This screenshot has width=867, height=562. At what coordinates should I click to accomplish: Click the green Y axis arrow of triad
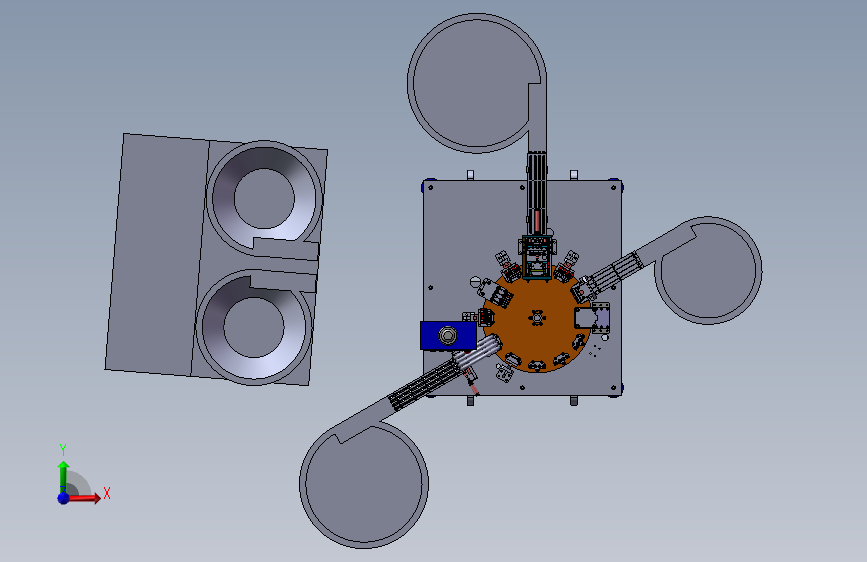click(63, 476)
